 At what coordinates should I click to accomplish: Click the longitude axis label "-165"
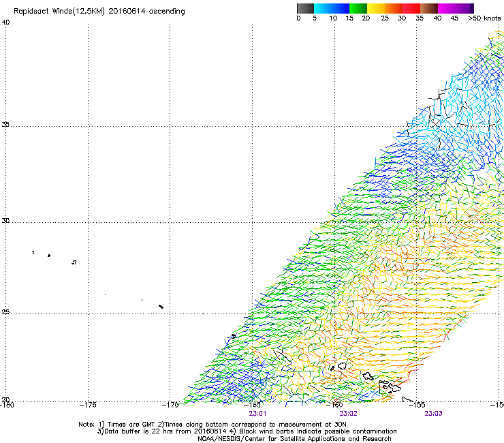pyautogui.click(x=252, y=405)
